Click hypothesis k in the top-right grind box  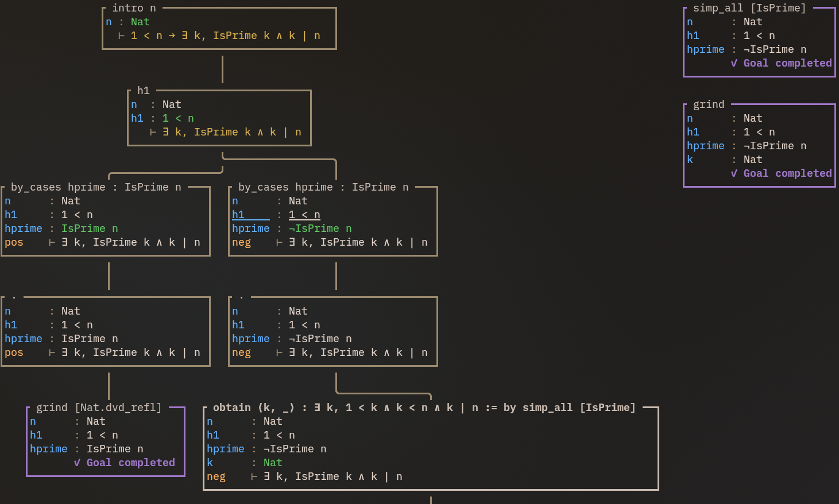click(x=690, y=160)
